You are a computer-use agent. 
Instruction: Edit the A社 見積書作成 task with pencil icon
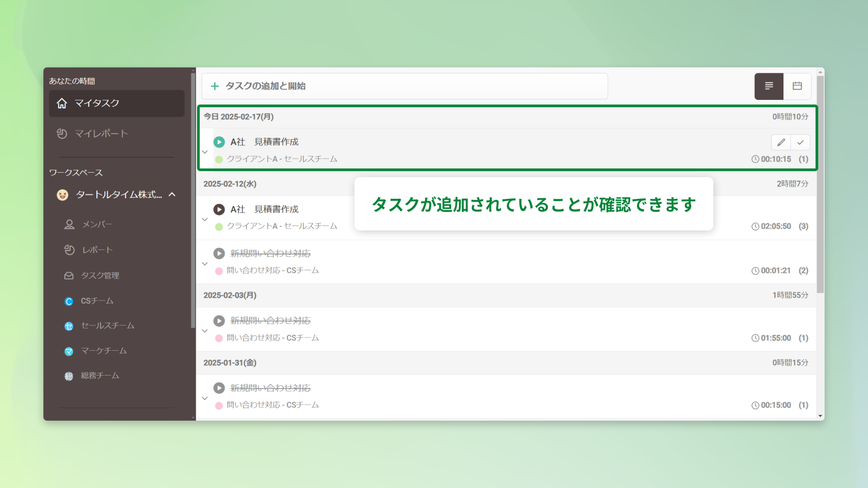click(781, 142)
